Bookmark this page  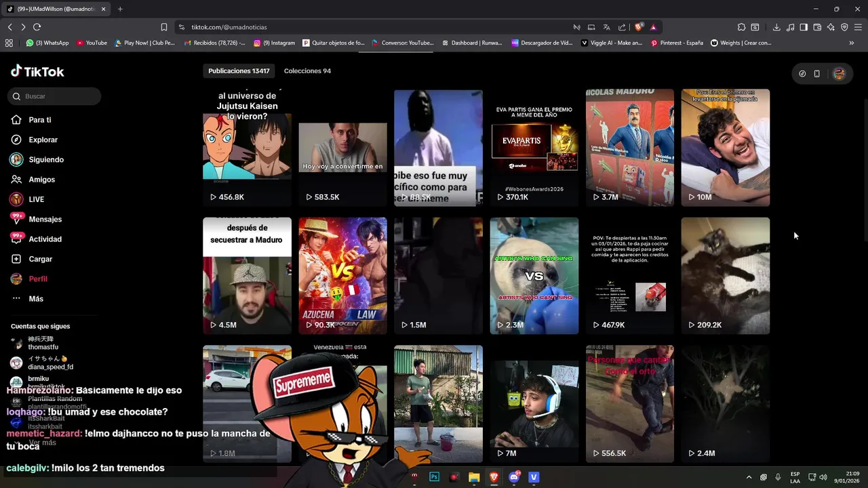(x=163, y=27)
